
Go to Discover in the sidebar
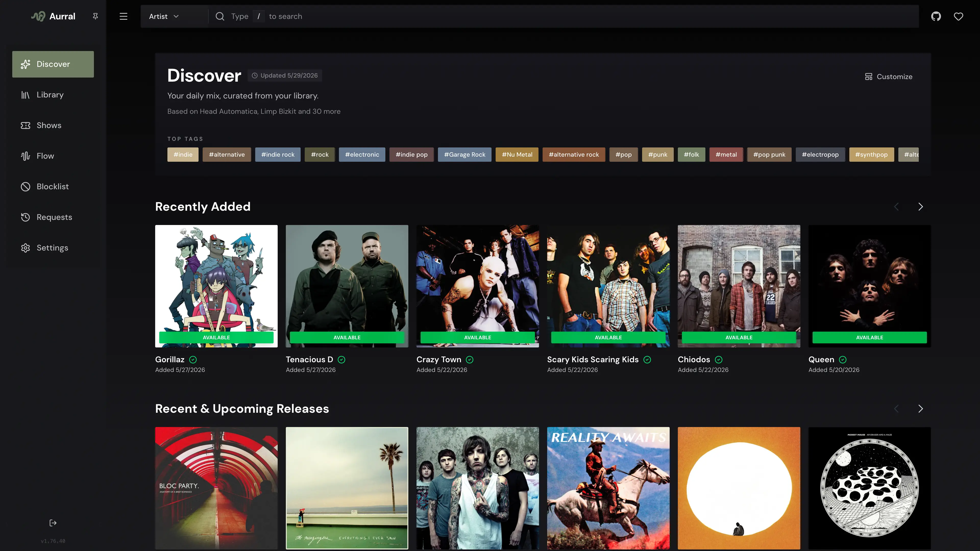(x=53, y=64)
